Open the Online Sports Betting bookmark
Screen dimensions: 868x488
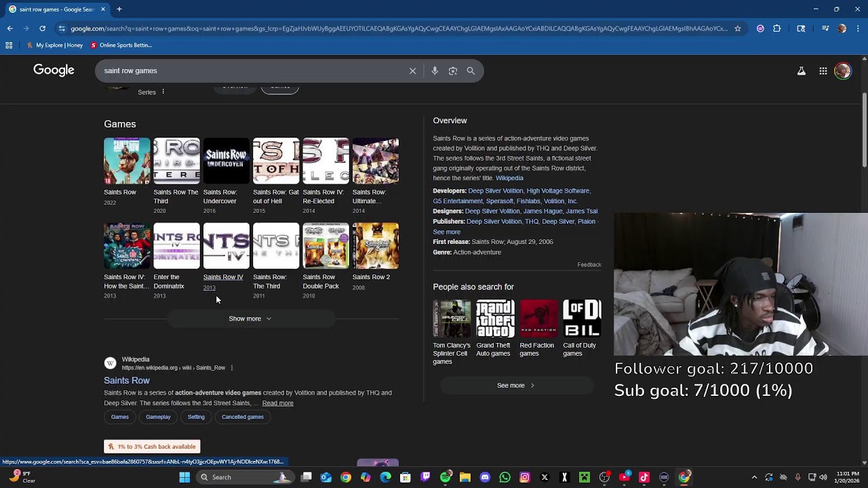coord(121,45)
